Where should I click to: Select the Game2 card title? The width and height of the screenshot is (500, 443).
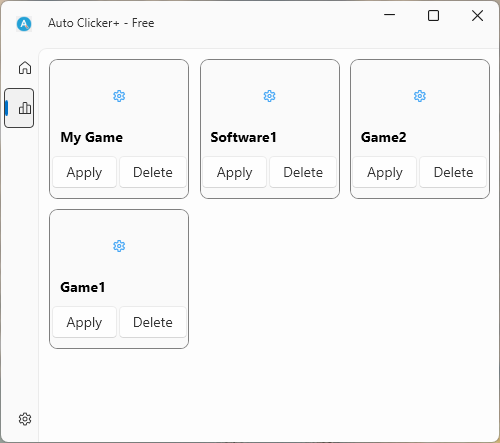[383, 137]
